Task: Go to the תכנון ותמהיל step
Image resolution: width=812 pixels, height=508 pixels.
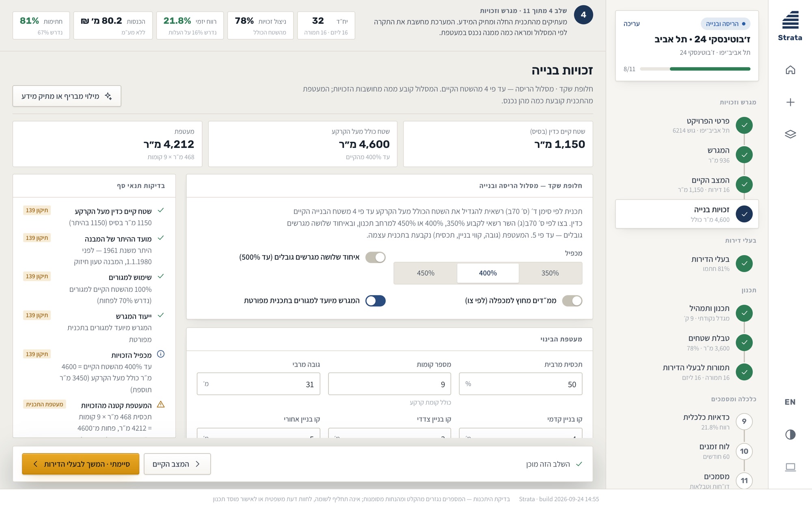Action: (687, 313)
